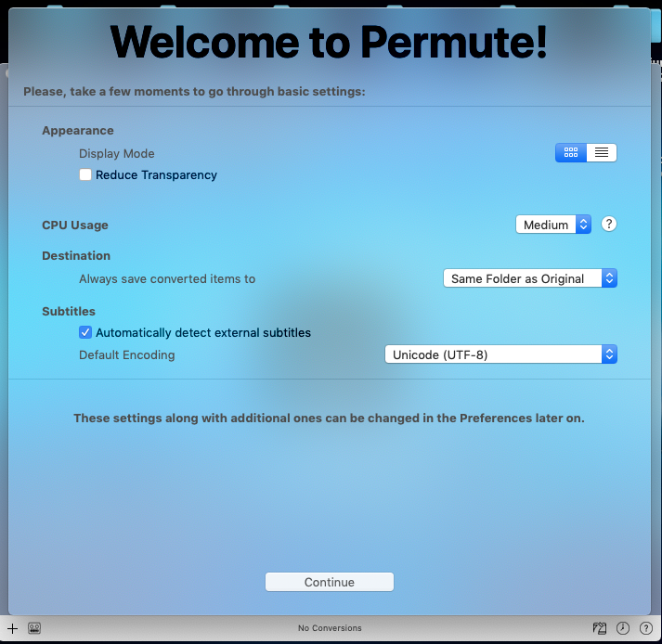Click the No Conversions status text
Viewport: 662px width, 644px height.
330,628
